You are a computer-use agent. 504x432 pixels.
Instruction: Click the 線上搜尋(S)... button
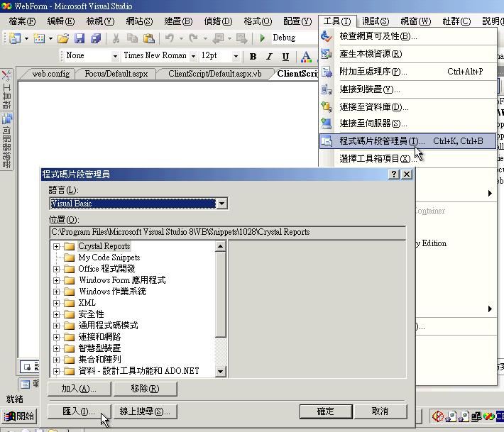tap(145, 411)
